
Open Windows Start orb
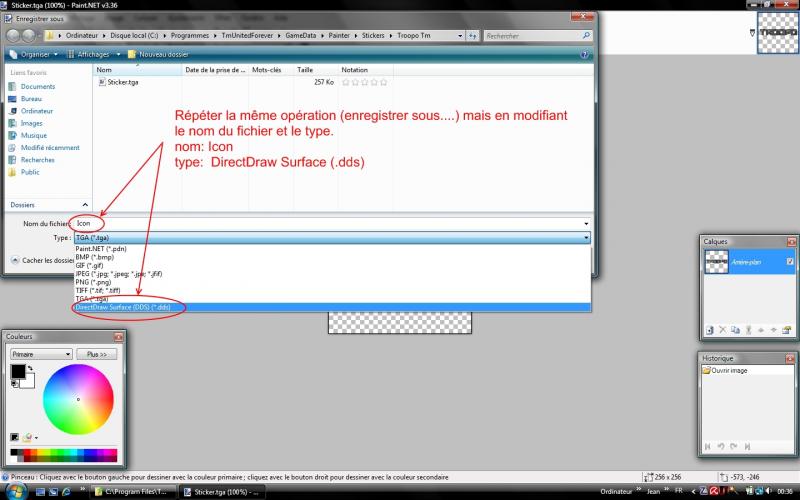(x=16, y=491)
